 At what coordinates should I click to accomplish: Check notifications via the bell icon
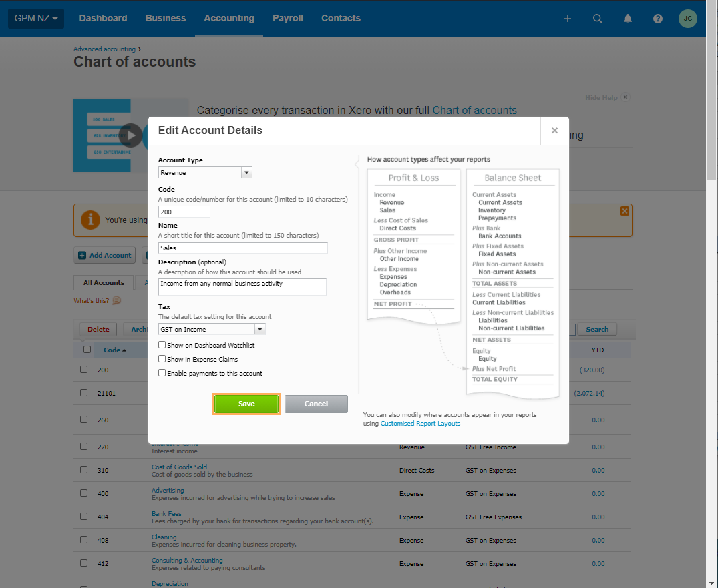[627, 19]
